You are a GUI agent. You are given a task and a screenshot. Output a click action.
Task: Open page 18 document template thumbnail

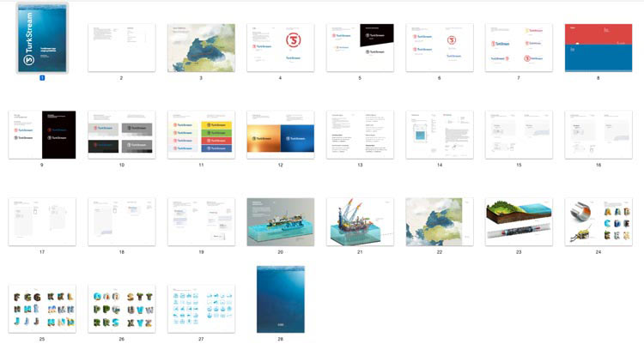[122, 222]
